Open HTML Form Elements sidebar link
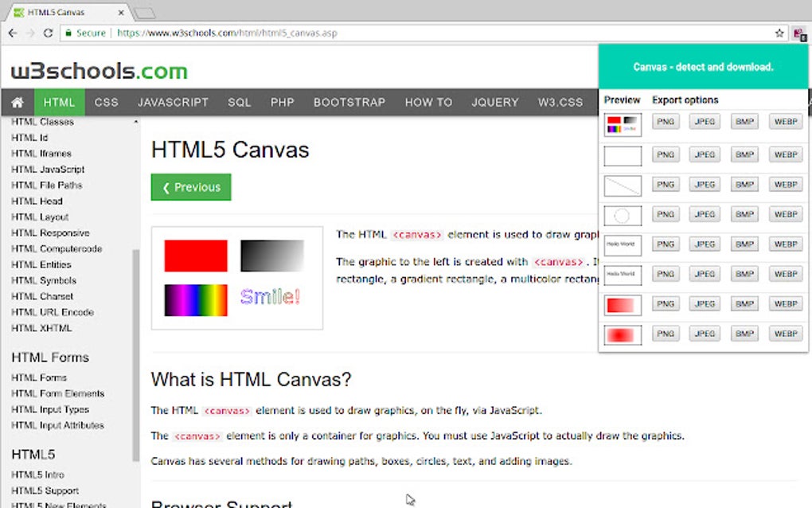Image resolution: width=812 pixels, height=508 pixels. pos(57,393)
